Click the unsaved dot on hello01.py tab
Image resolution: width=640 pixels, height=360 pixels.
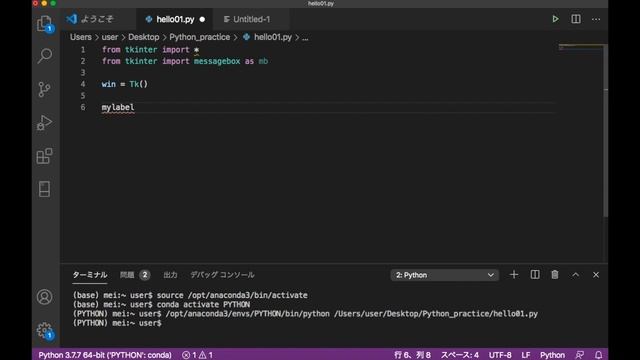(202, 19)
